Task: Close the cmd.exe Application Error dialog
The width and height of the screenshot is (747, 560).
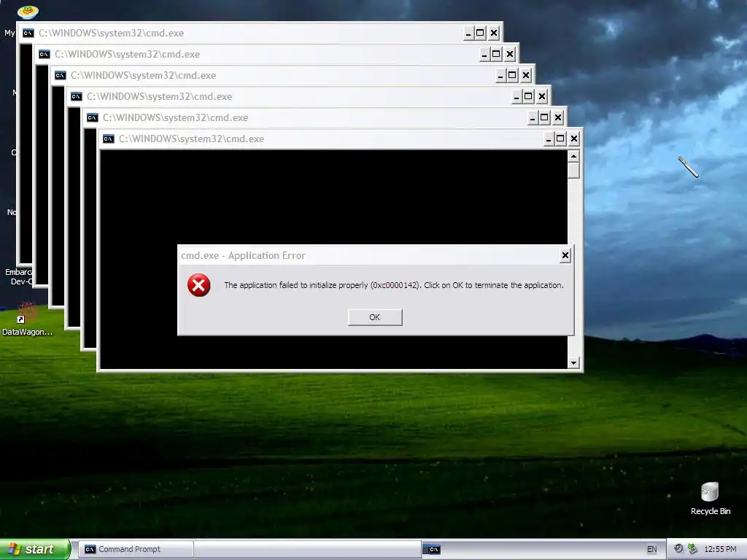Action: tap(565, 256)
